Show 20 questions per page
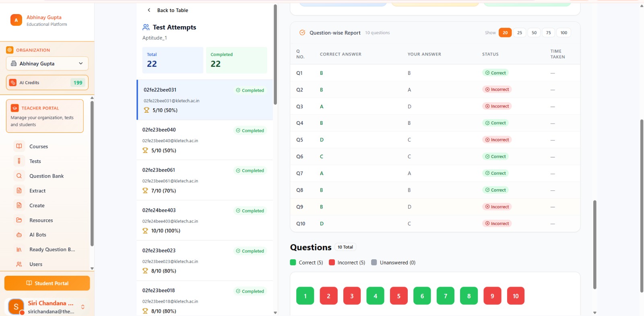 (505, 33)
